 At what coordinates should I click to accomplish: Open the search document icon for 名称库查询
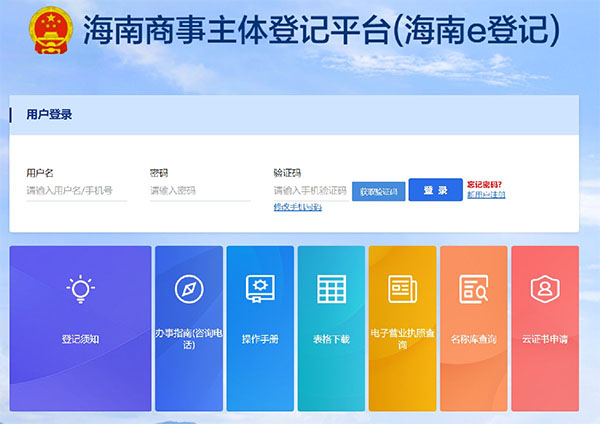click(x=473, y=289)
